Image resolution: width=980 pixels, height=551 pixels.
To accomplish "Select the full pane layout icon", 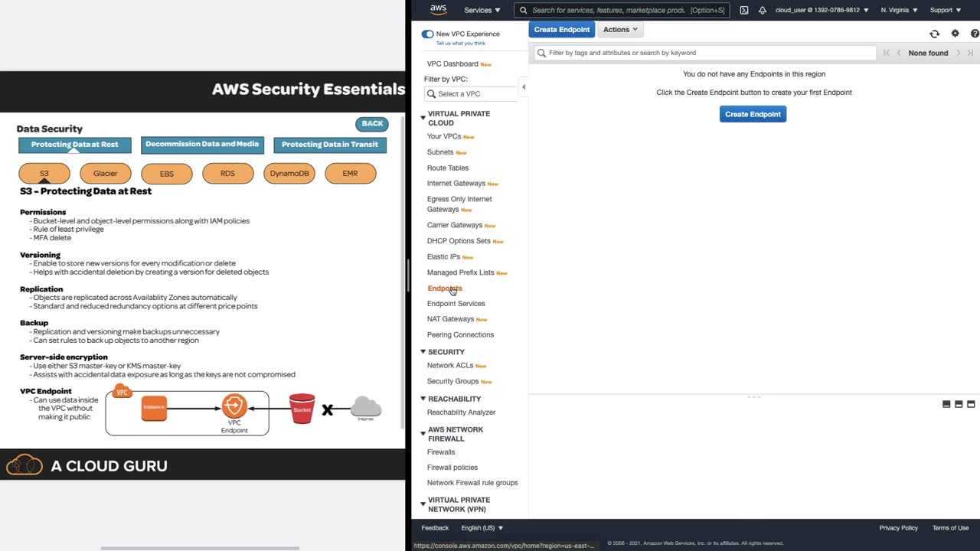I will 971,404.
